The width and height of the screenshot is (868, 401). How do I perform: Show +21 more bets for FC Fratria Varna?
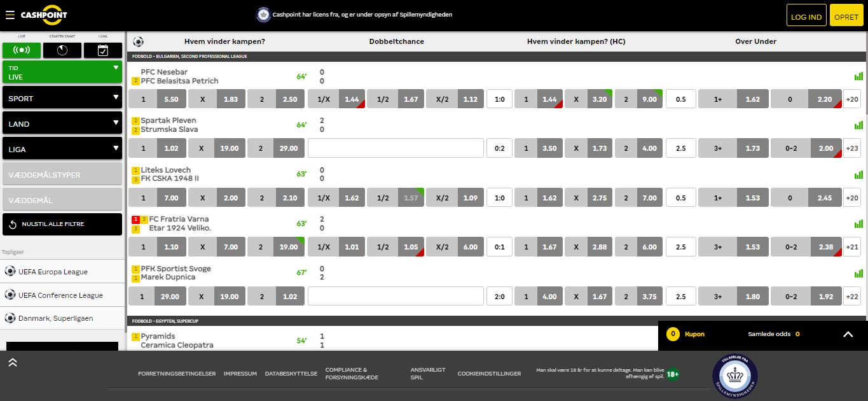coord(852,247)
